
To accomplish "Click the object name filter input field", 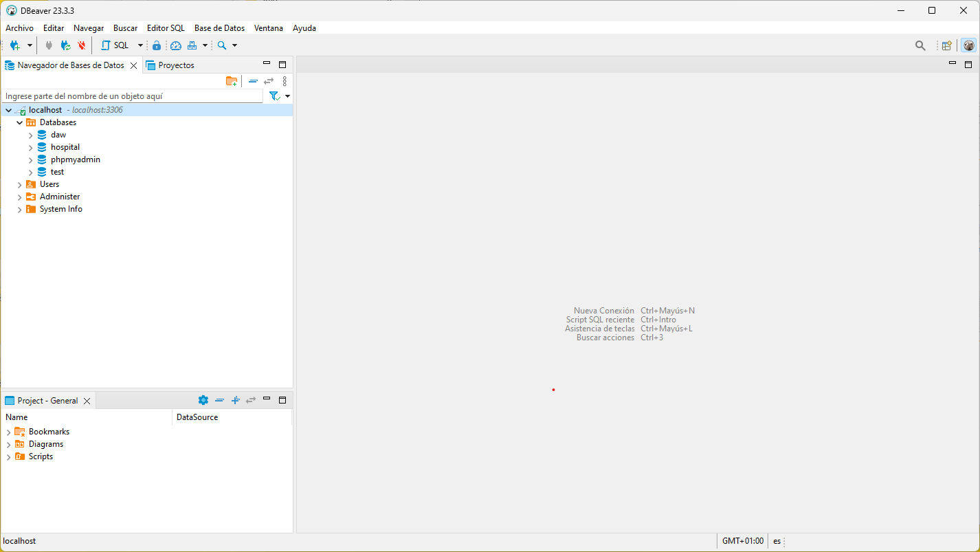I will click(132, 96).
